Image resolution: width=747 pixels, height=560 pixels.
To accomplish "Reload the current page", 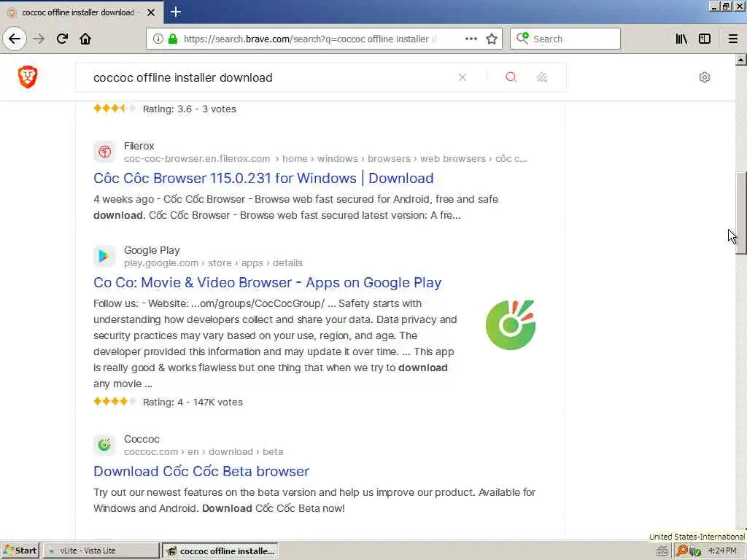I will [62, 39].
